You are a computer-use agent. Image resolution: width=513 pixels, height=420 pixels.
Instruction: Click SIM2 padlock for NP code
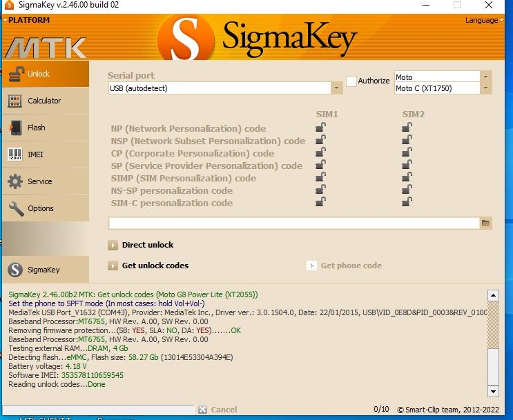(407, 127)
